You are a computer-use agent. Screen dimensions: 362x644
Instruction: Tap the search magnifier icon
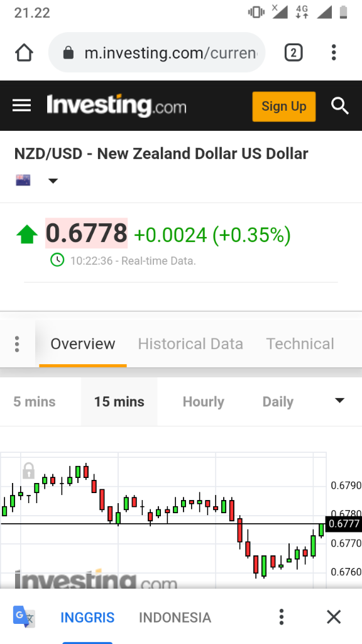point(340,106)
